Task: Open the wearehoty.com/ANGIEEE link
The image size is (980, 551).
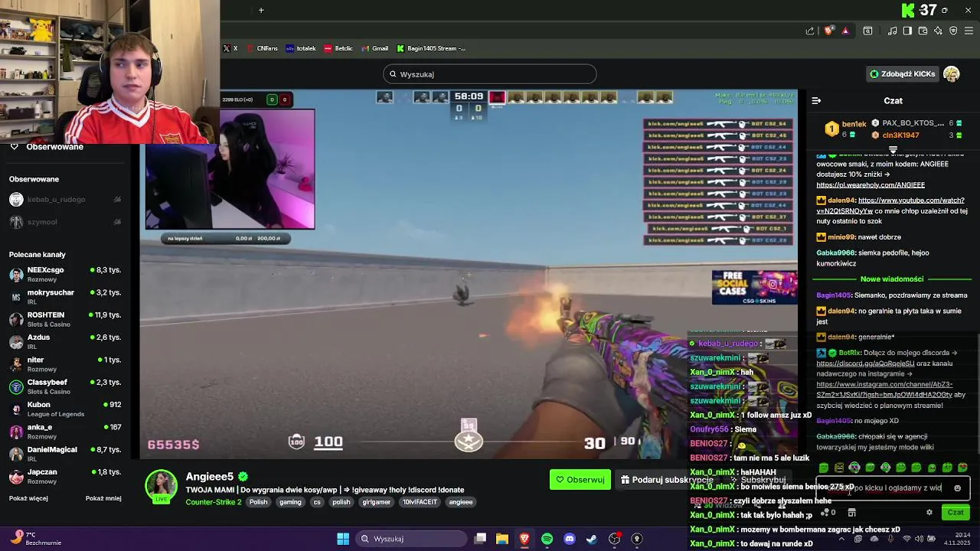Action: pyautogui.click(x=871, y=185)
